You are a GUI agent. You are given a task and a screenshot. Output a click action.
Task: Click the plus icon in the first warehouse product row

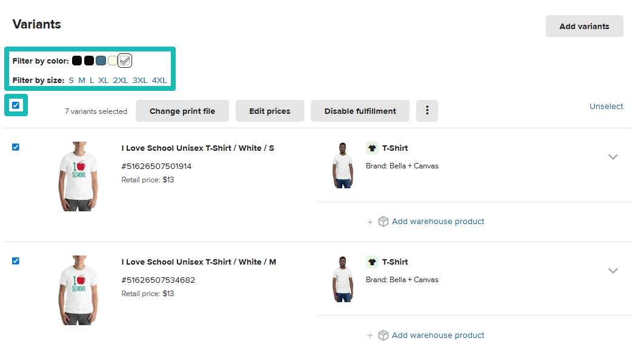point(370,222)
